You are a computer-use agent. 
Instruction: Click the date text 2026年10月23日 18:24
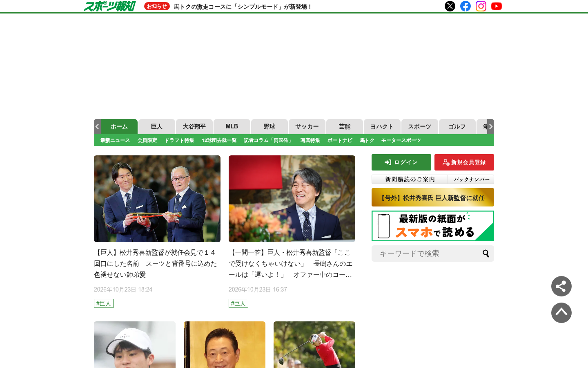pos(123,289)
